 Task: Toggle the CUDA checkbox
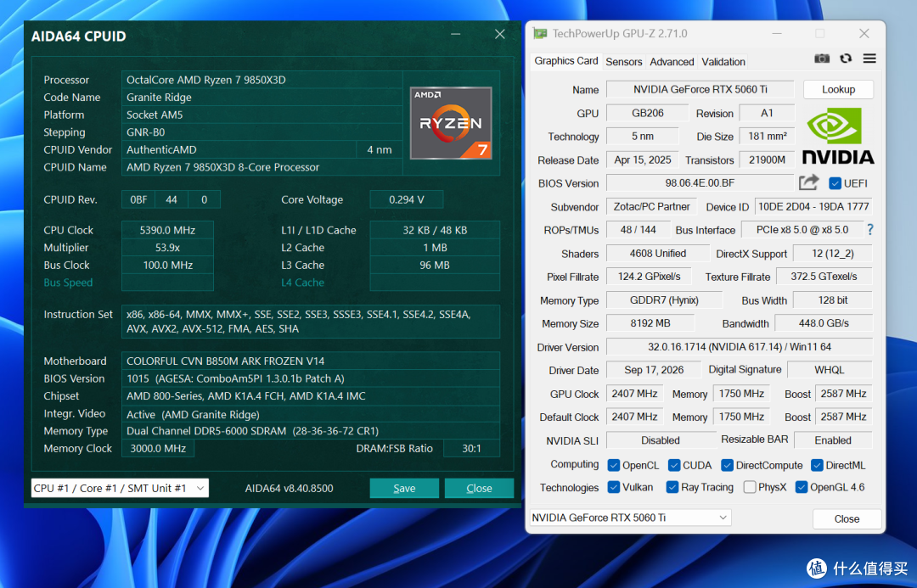pyautogui.click(x=673, y=465)
